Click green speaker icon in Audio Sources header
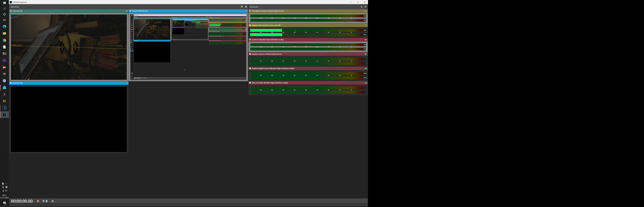This screenshot has width=644, height=207. [365, 7]
